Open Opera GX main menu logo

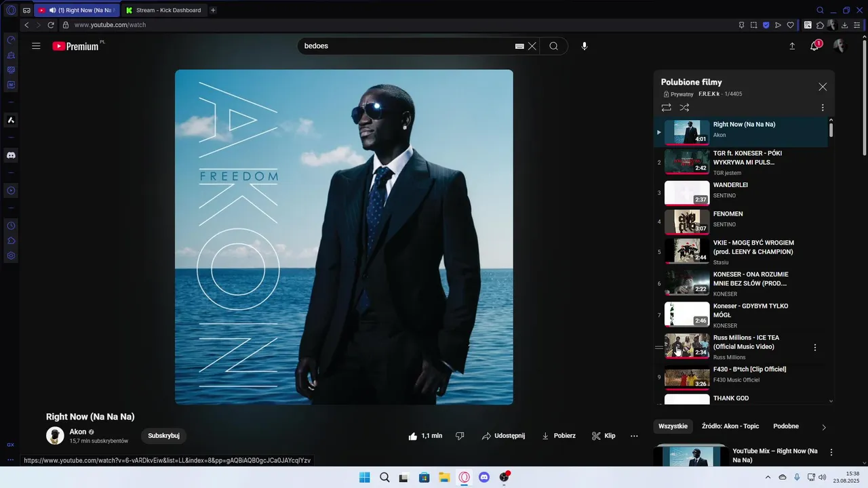pyautogui.click(x=11, y=10)
